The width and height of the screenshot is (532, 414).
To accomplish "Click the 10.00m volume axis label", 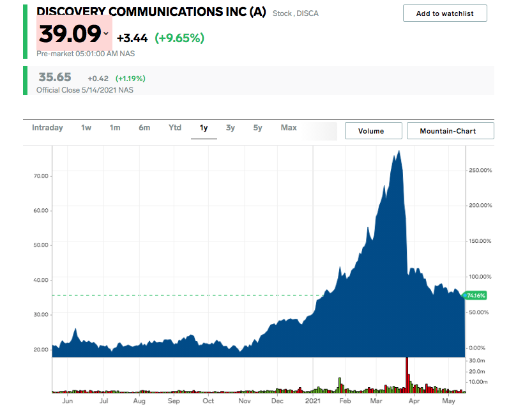I will coord(478,382).
